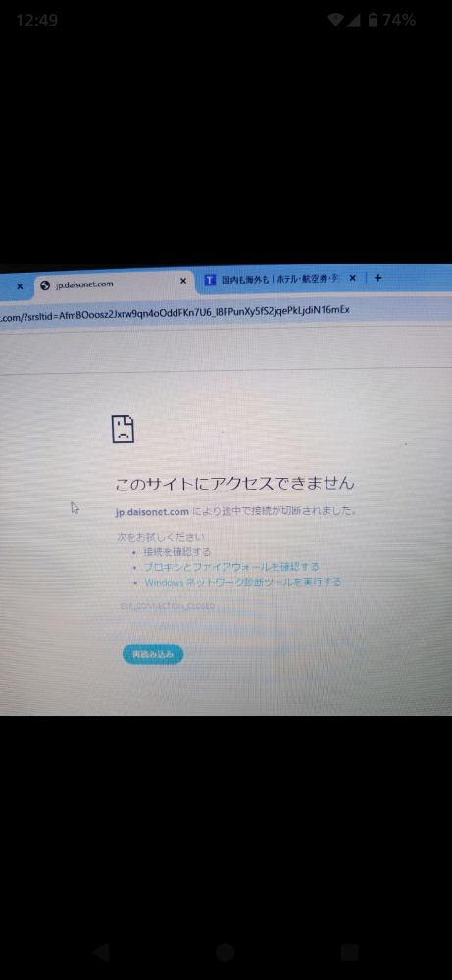
Task: Close the leftmost partially visible tab
Action: 20,286
